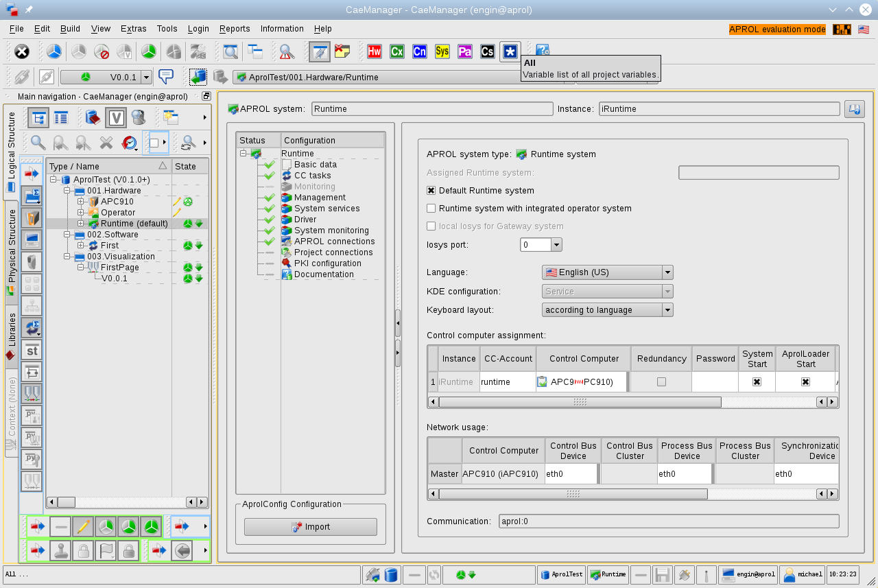Collapse the Runtime configuration tree root
The width and height of the screenshot is (878, 588).
243,154
